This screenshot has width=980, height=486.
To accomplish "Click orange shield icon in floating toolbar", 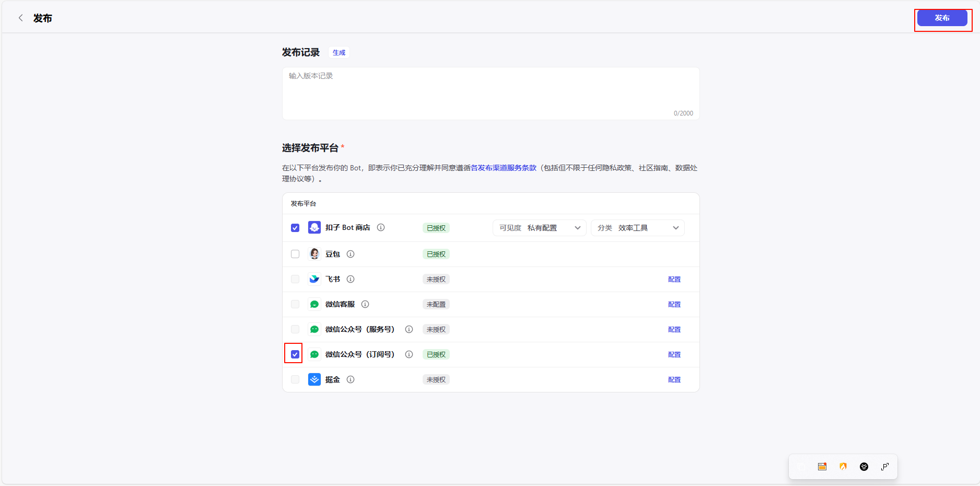I will coord(843,467).
